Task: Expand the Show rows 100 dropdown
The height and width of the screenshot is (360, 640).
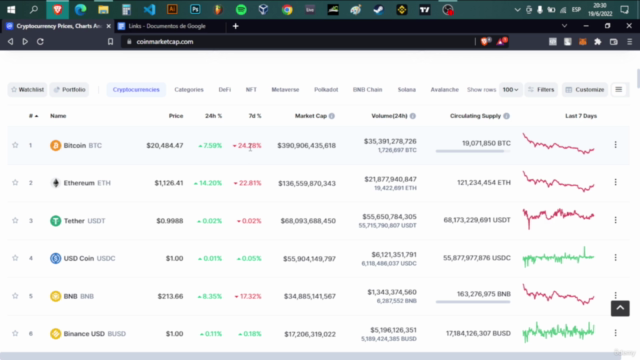Action: (510, 89)
